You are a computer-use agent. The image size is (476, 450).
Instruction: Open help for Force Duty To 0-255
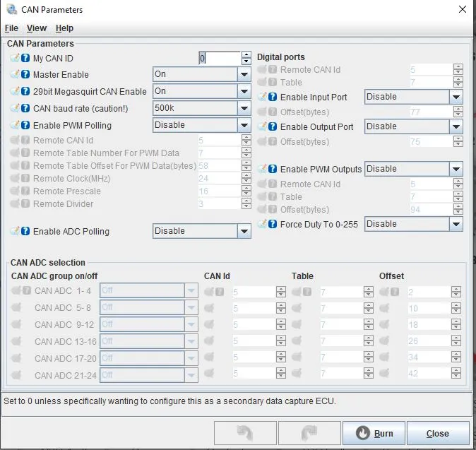coord(273,224)
